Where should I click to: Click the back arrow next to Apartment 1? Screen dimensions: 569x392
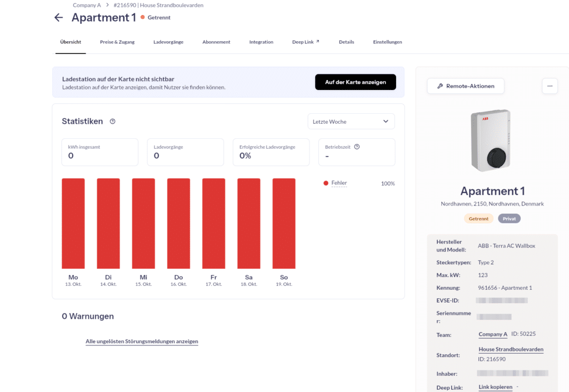(58, 18)
